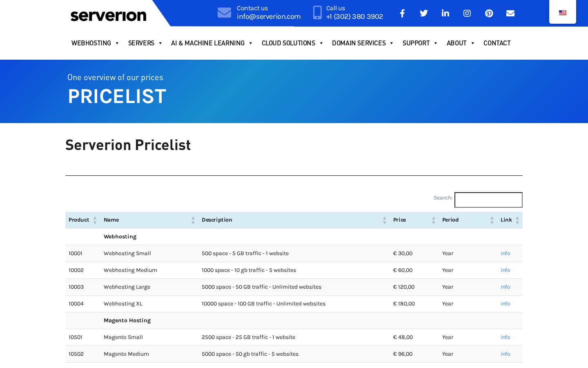Viewport: 588px width, 368px height.
Task: Open the Twitter social icon
Action: [424, 13]
